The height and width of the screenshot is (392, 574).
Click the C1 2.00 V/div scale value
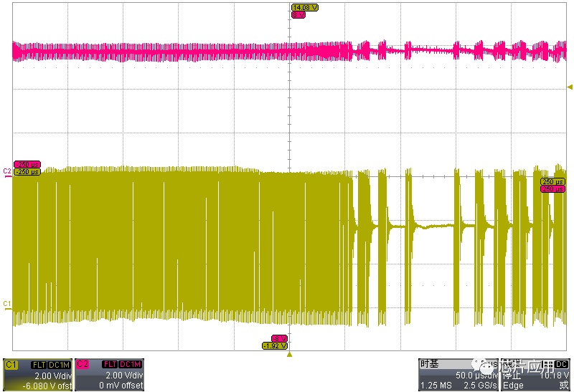[52, 375]
